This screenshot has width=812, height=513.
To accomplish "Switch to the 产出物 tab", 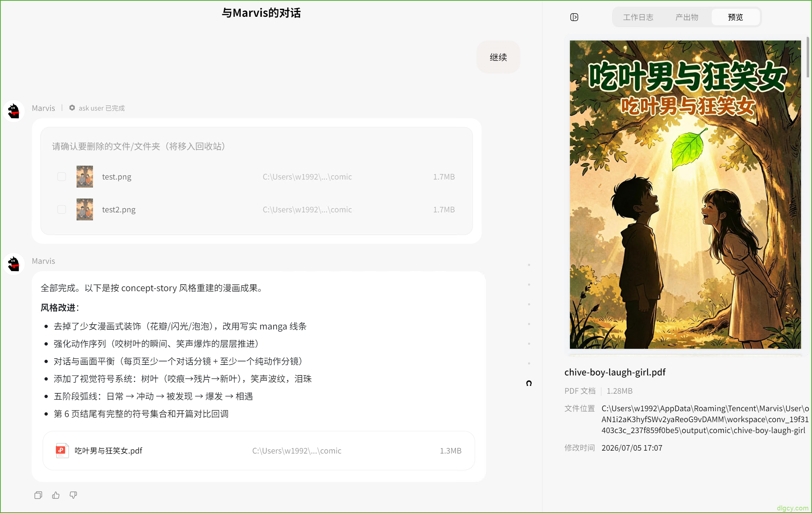I will (x=687, y=17).
